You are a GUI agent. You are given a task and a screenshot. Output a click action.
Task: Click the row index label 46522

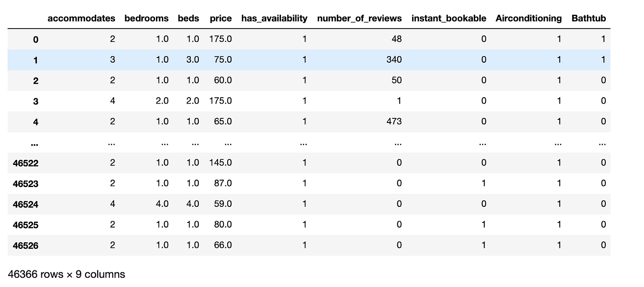pos(26,163)
